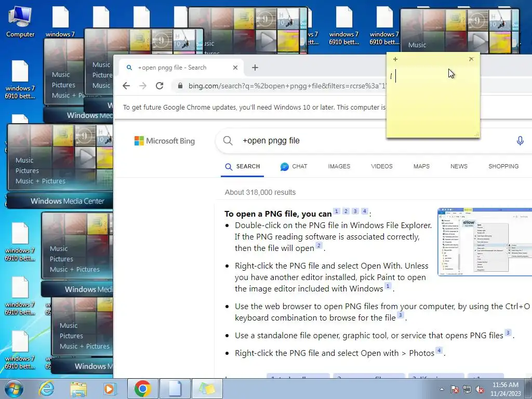The image size is (532, 399).
Task: Open the clock showing 11:56 AM
Action: [505, 389]
